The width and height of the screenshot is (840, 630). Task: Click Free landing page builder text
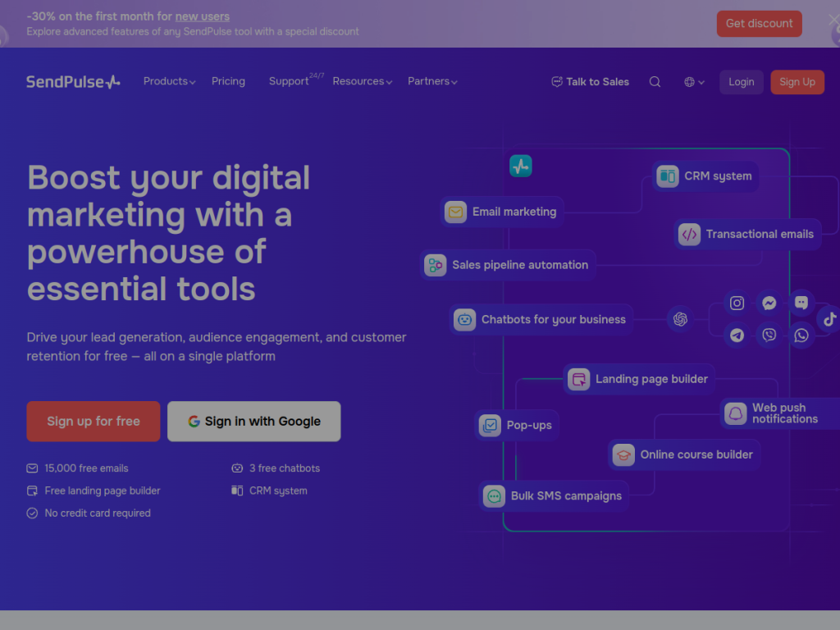[x=103, y=491]
